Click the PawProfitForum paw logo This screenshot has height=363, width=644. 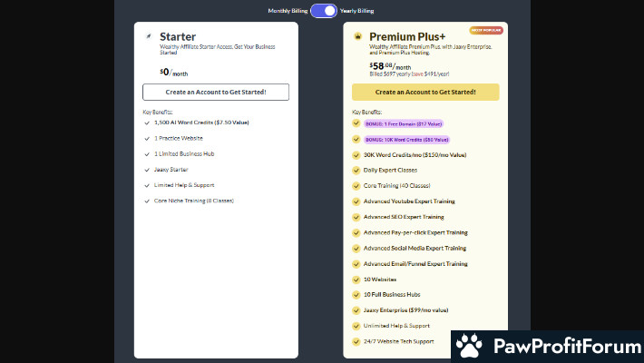(x=468, y=346)
